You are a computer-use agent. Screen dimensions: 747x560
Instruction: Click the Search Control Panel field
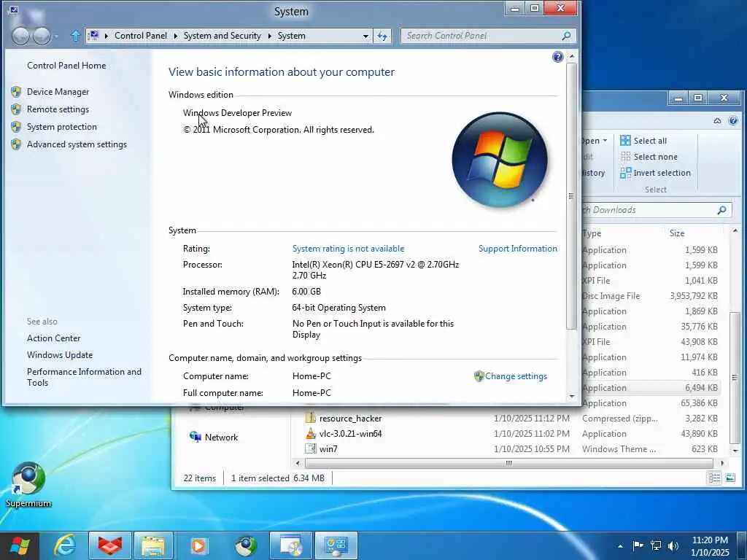click(x=481, y=36)
